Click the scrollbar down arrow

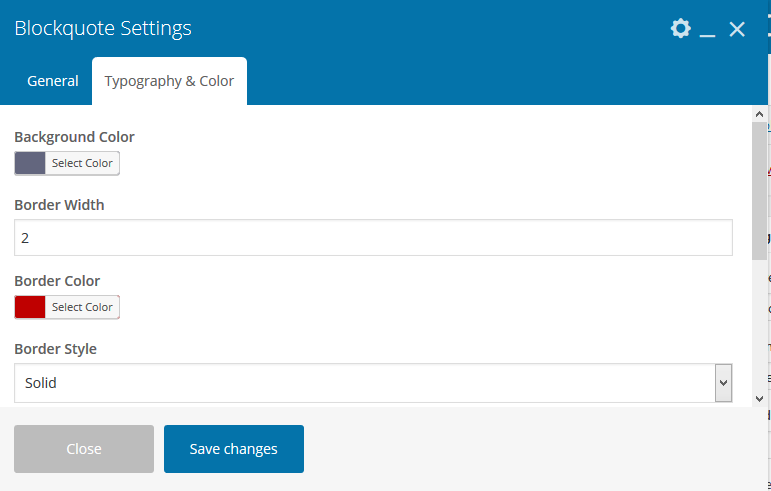(759, 398)
